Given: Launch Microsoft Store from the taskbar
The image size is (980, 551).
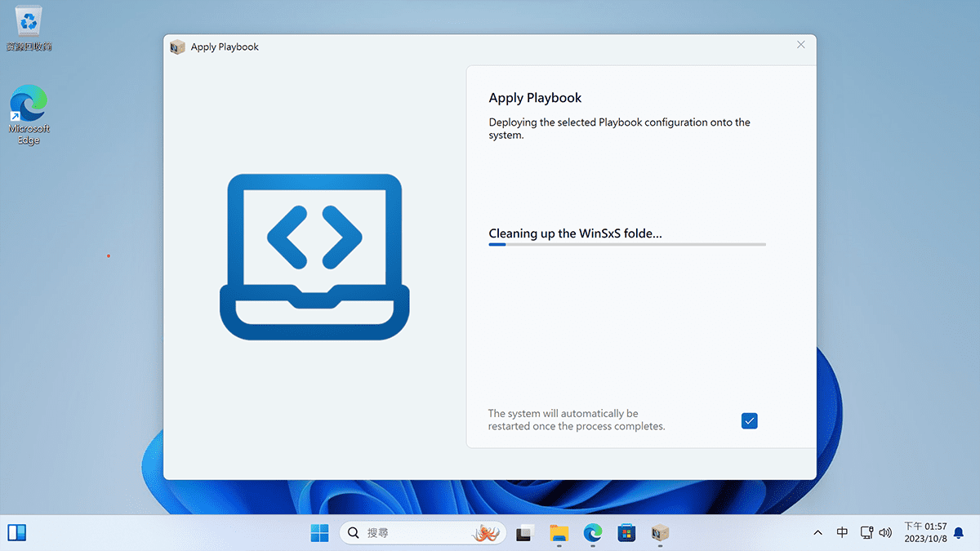Looking at the screenshot, I should [x=626, y=532].
